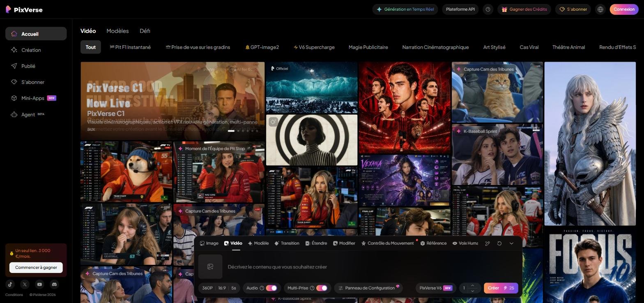644x303 pixels.
Task: Open the Accueil sidebar item
Action: [x=36, y=34]
